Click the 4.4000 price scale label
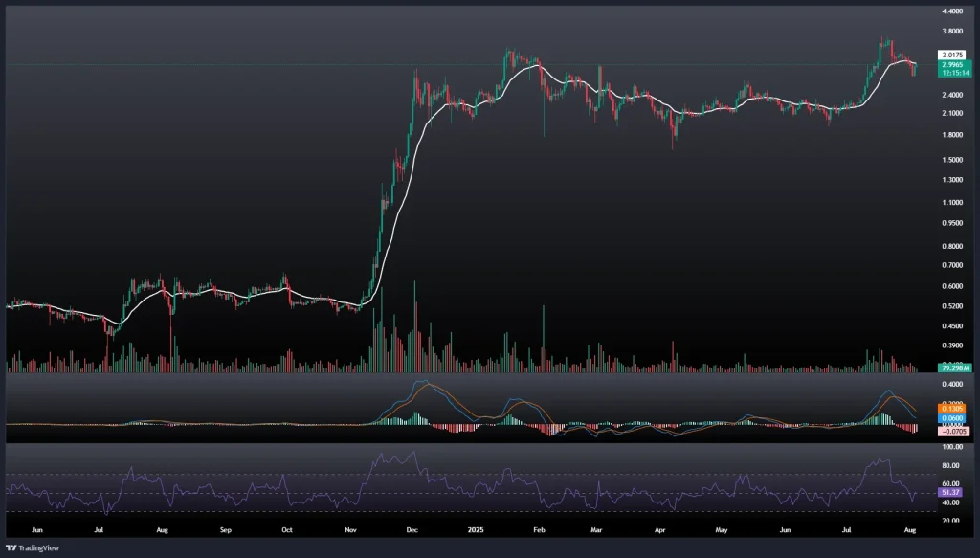 [925, 11]
